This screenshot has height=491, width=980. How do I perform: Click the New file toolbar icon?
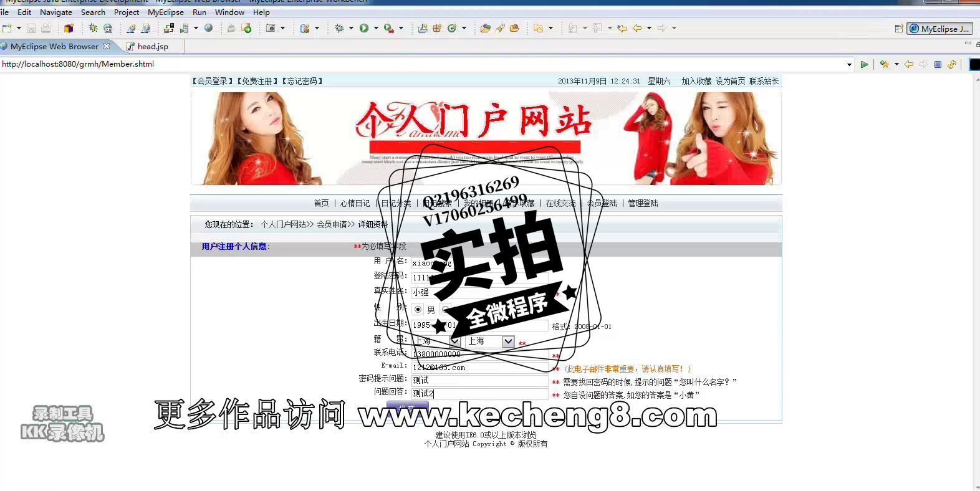[7, 28]
